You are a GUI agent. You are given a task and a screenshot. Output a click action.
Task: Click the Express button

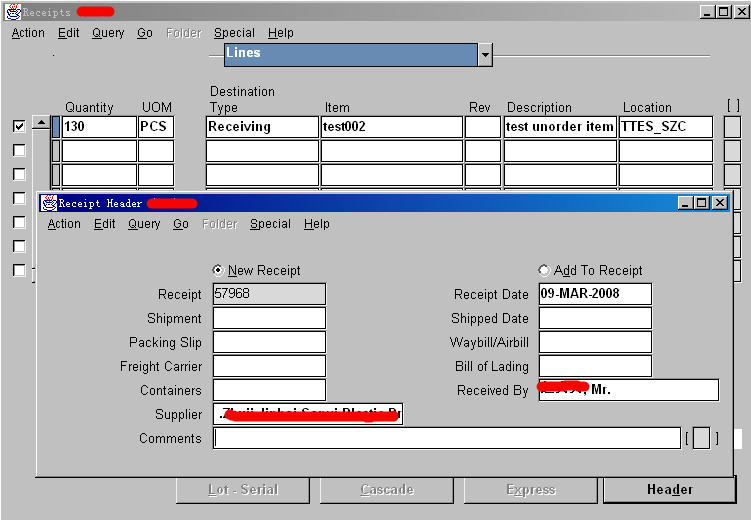point(530,489)
